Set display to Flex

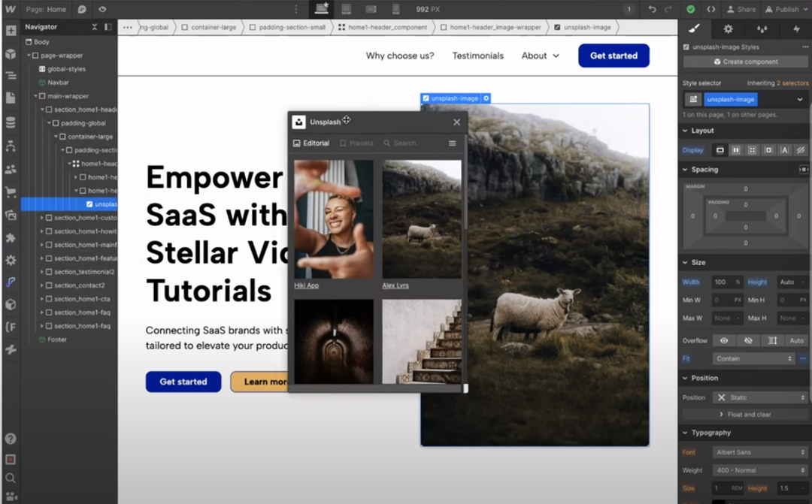736,150
